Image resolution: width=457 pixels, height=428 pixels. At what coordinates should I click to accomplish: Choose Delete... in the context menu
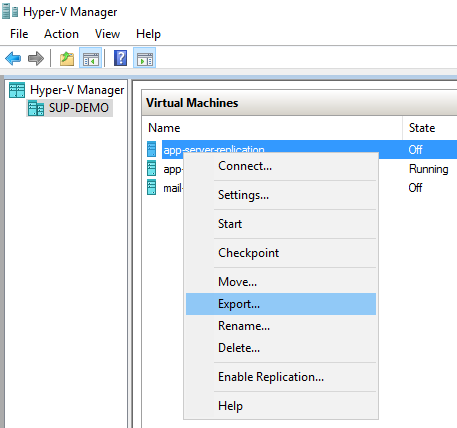point(281,348)
